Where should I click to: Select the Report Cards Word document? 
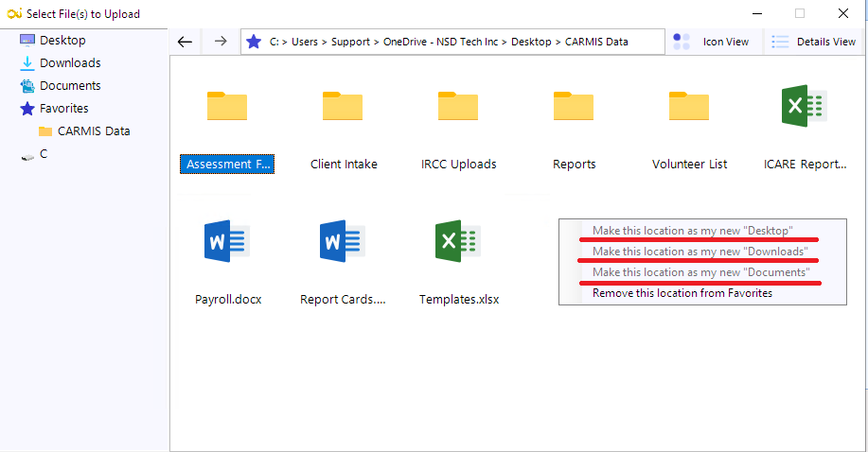click(343, 241)
